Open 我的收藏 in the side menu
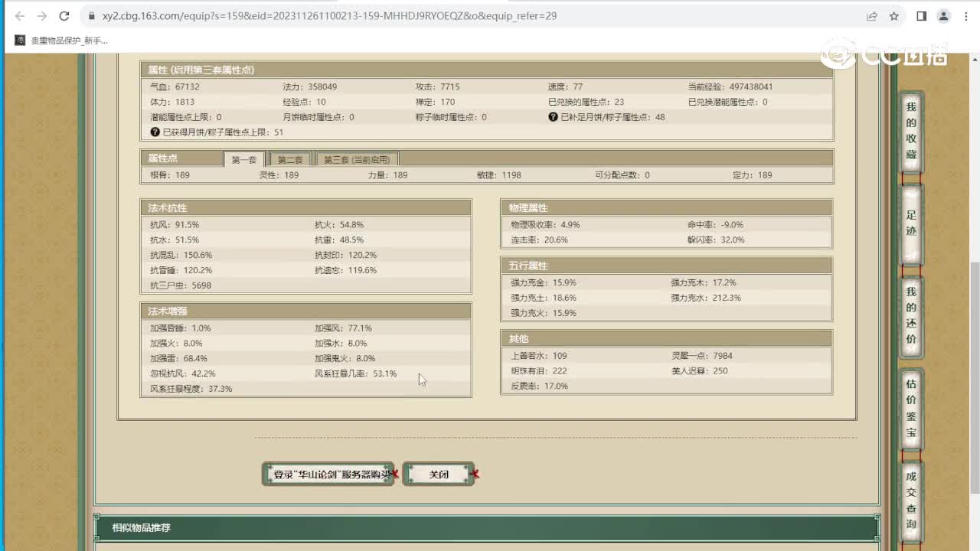980x551 pixels. coord(911,131)
